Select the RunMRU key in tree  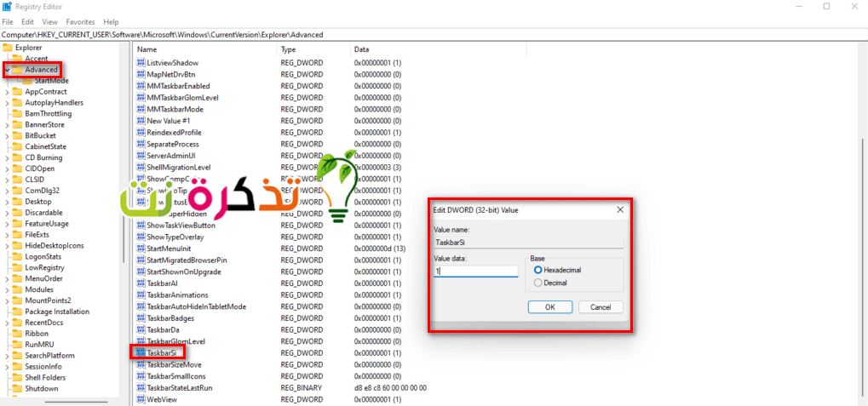pyautogui.click(x=38, y=345)
